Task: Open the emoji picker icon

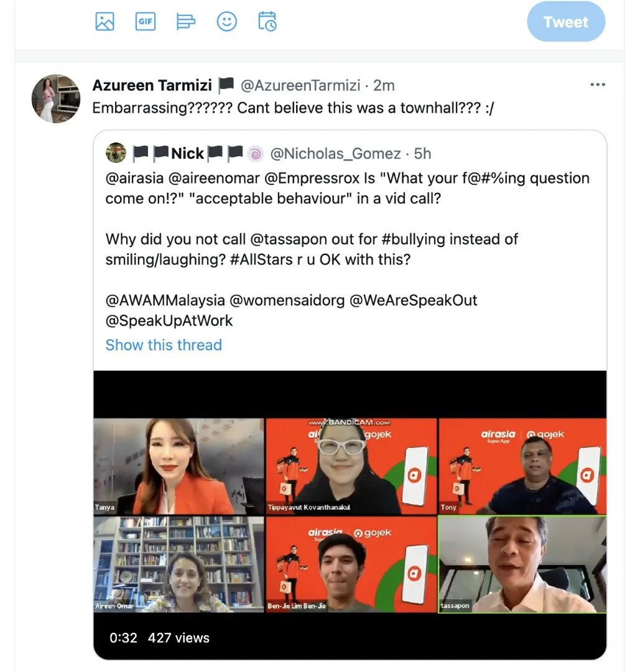Action: coord(226,22)
